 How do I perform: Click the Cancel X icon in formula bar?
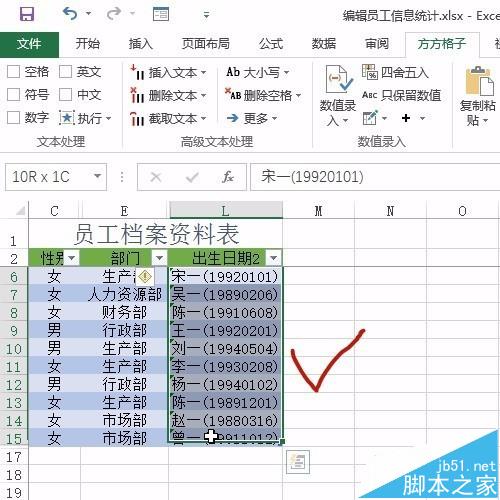[156, 177]
